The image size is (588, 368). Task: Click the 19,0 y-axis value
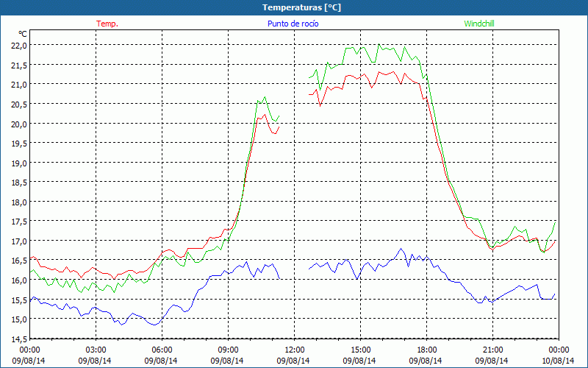21,163
